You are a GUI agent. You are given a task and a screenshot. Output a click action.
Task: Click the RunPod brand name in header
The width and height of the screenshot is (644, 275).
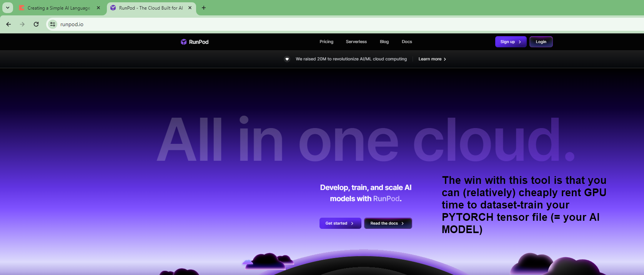click(x=199, y=42)
